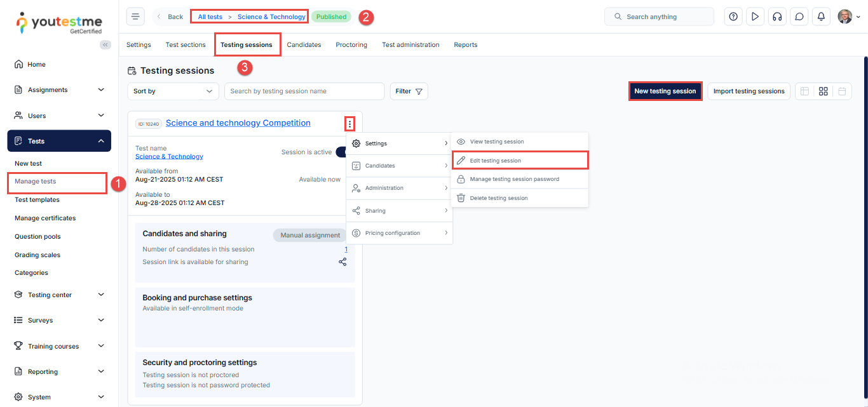Choose Delete testing session from menu
The width and height of the screenshot is (868, 407).
tap(498, 198)
